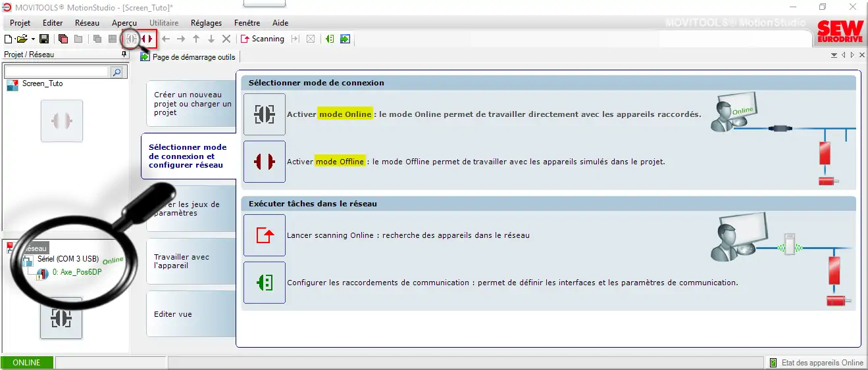Start network Scanning from the toolbar

[x=263, y=39]
